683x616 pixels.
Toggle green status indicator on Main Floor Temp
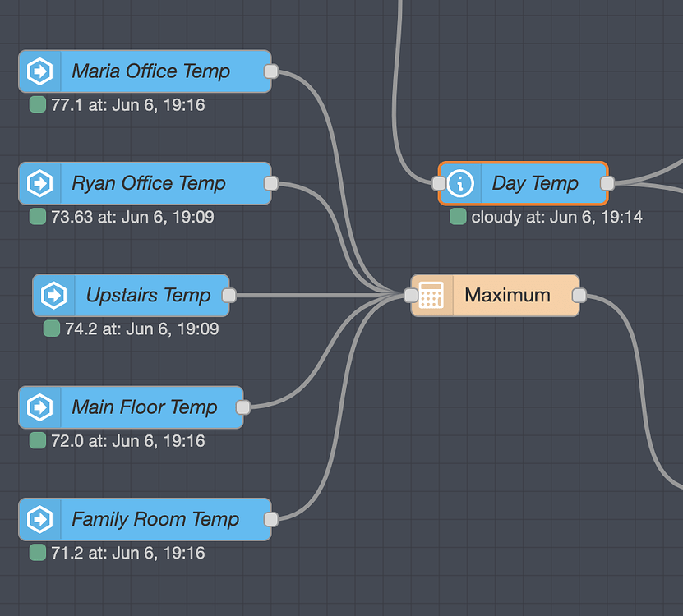36,440
